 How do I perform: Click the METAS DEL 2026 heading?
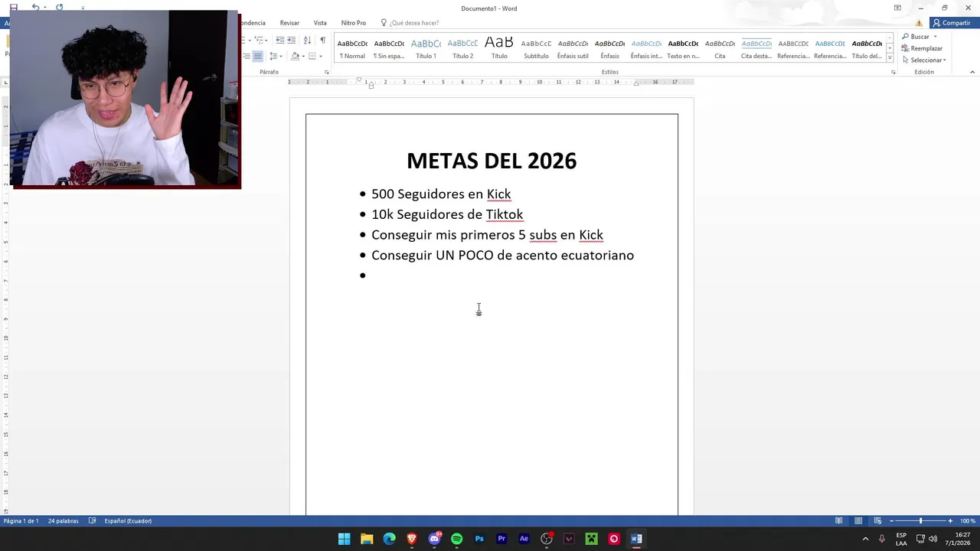point(492,161)
